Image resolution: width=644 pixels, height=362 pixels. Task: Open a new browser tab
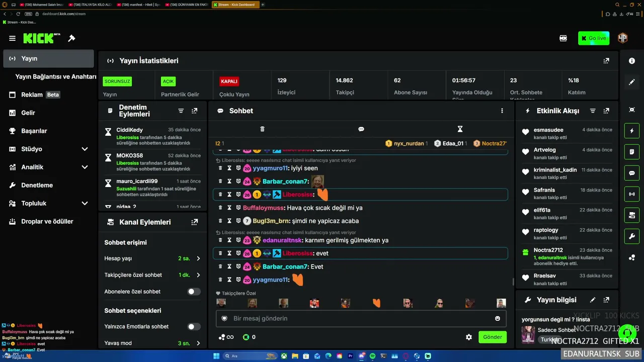[x=263, y=5]
